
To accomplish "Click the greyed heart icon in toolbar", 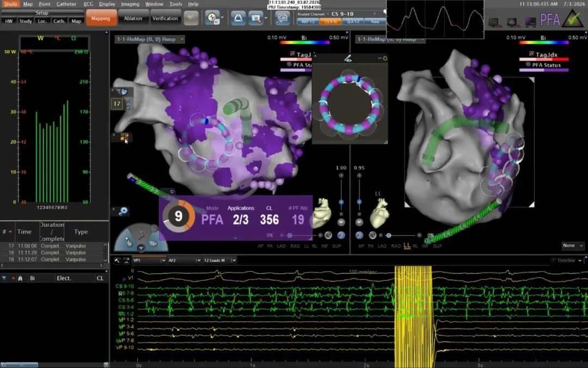I will point(191,18).
